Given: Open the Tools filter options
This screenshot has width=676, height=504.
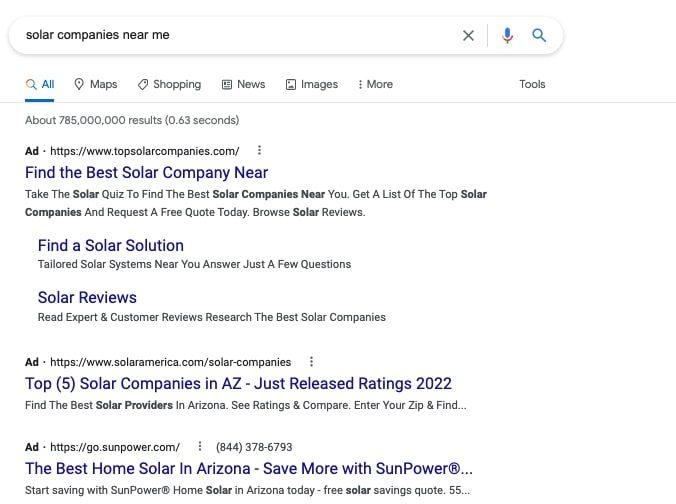Looking at the screenshot, I should [532, 84].
